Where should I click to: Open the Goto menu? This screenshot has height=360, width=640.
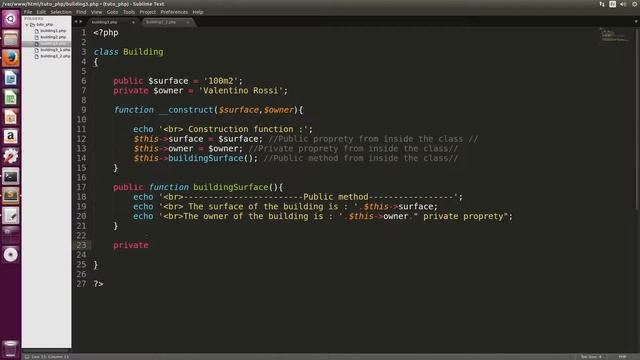(x=112, y=12)
